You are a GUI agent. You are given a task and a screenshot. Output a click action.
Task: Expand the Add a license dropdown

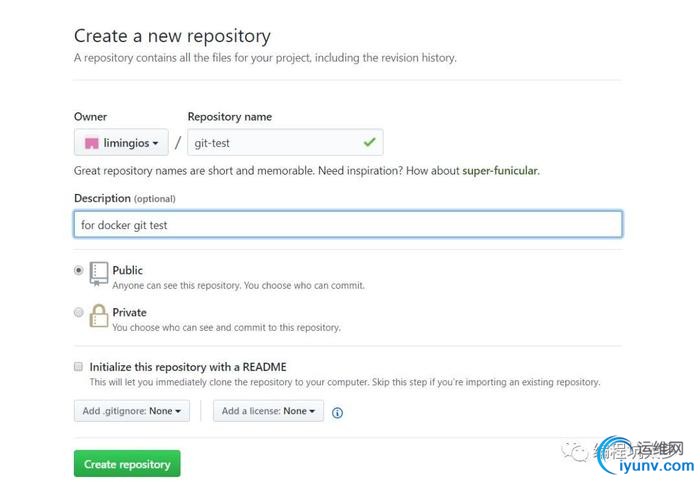pyautogui.click(x=268, y=411)
